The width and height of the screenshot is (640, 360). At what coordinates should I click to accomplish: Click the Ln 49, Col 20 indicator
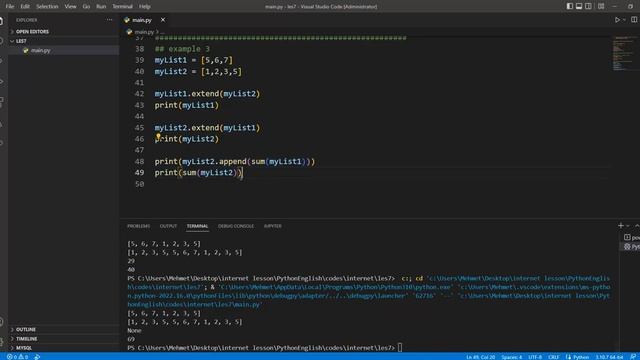(480, 357)
